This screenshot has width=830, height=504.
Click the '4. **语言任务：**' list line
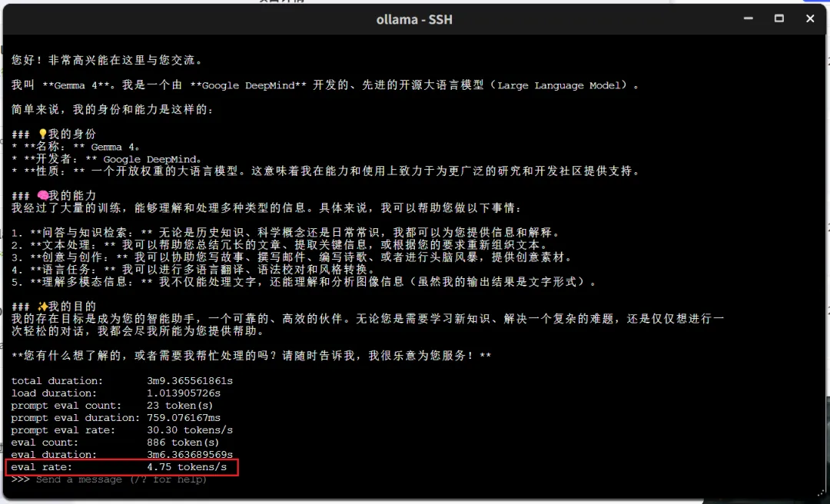click(193, 270)
